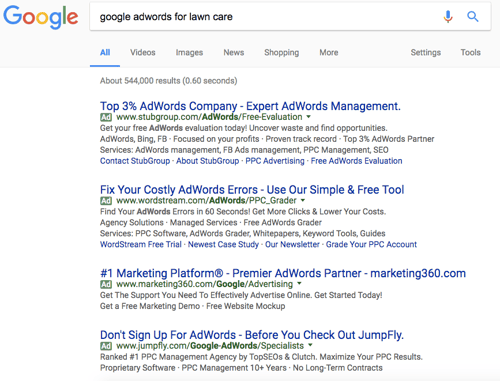
Task: Click the WordStream Free Trial sitelink
Action: 141,244
